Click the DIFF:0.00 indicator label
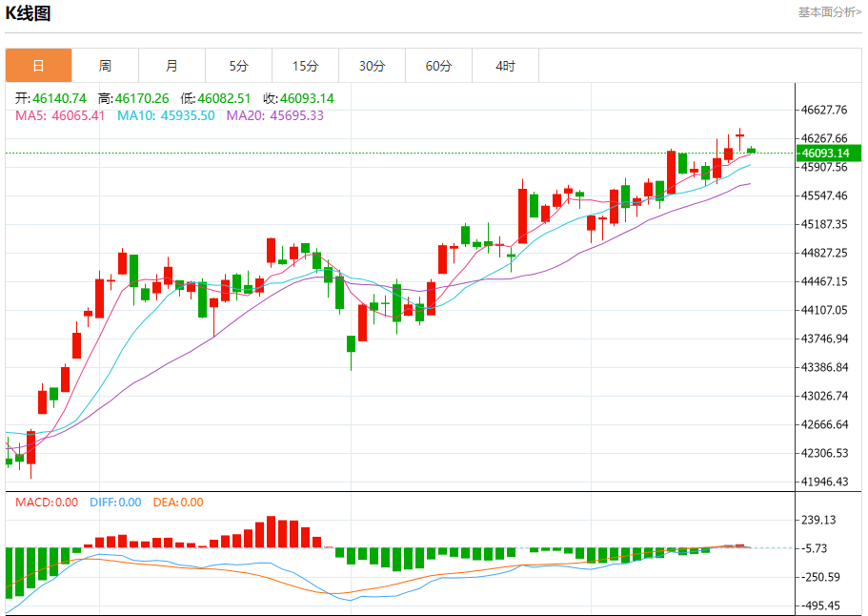Viewport: 868px width, 616px height. point(115,503)
